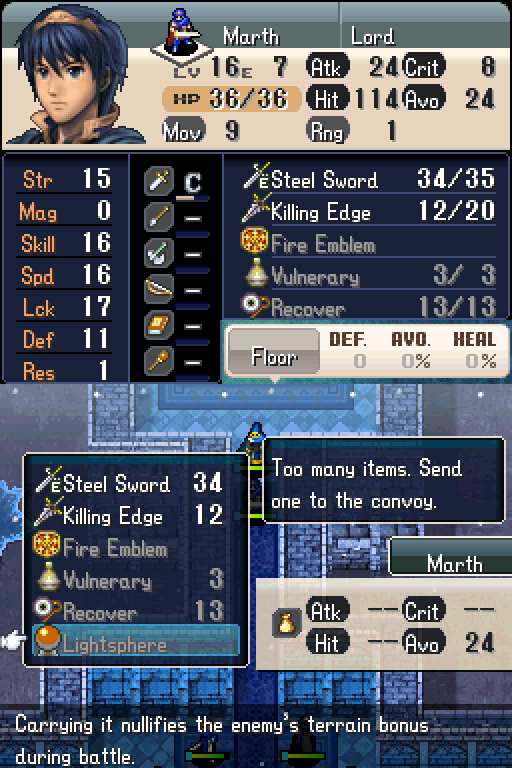
Task: Click the Marth name tab in battle panel
Action: [455, 563]
